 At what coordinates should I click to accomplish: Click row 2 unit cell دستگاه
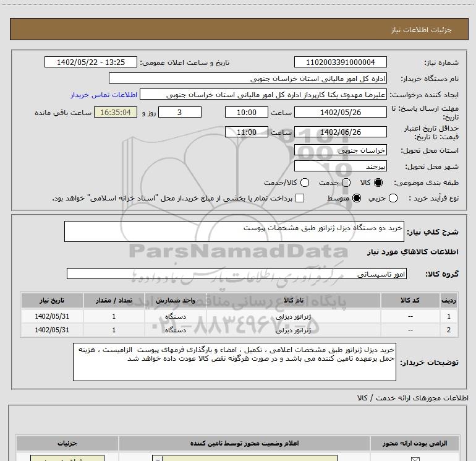pos(176,330)
